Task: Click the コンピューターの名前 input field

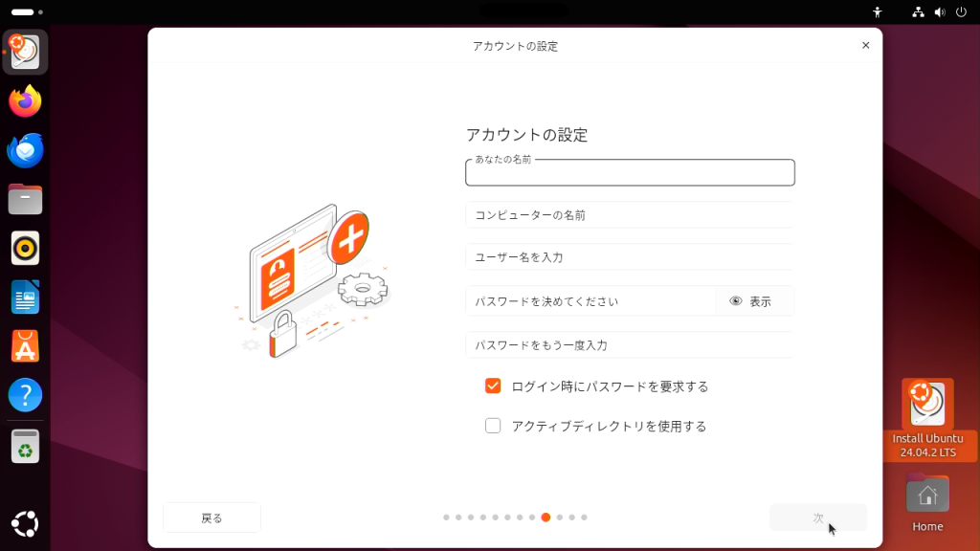Action: tap(630, 215)
